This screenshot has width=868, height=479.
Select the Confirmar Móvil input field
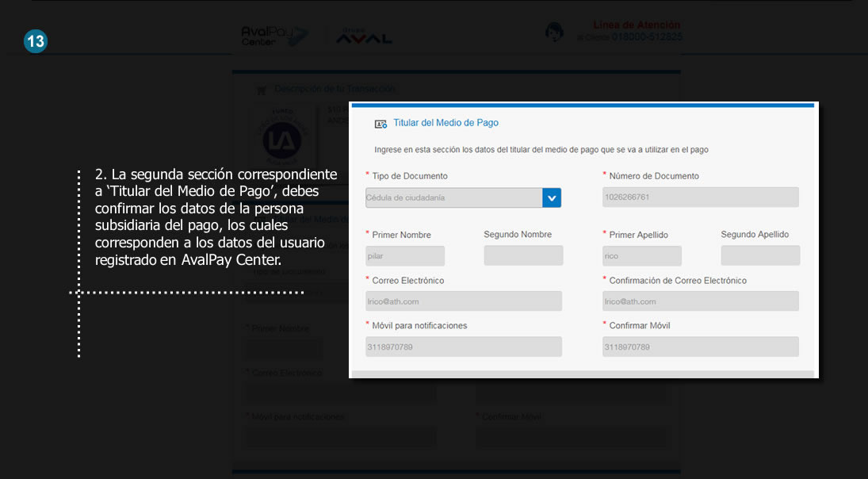pyautogui.click(x=700, y=347)
